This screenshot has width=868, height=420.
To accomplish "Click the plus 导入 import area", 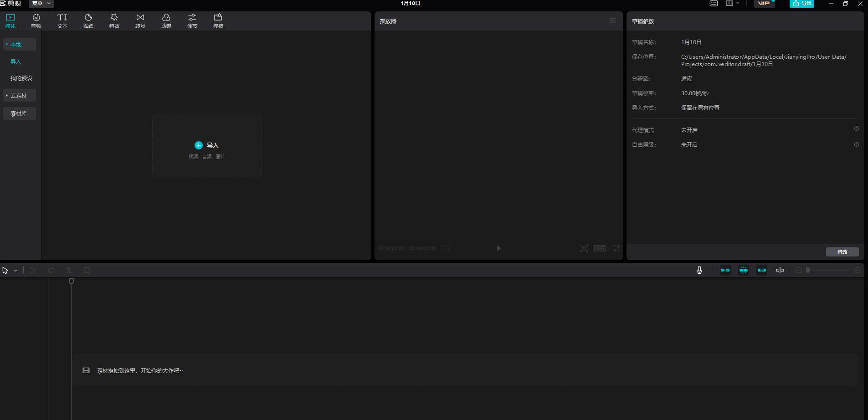I will click(x=207, y=145).
